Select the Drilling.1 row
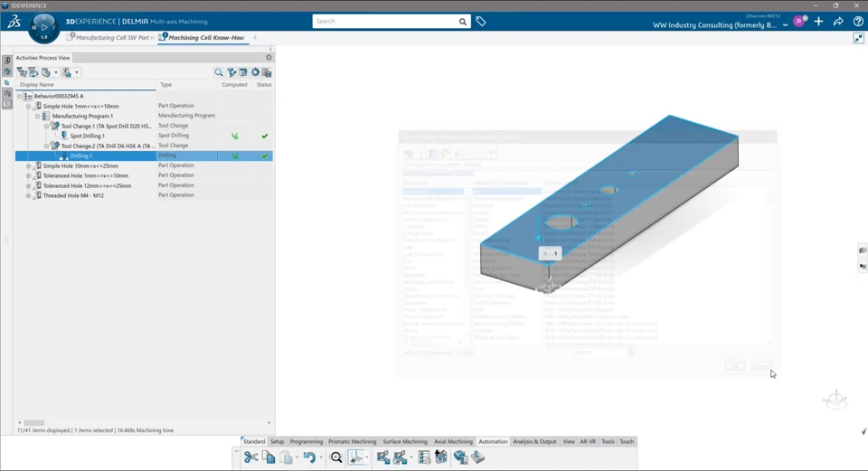 pyautogui.click(x=144, y=155)
